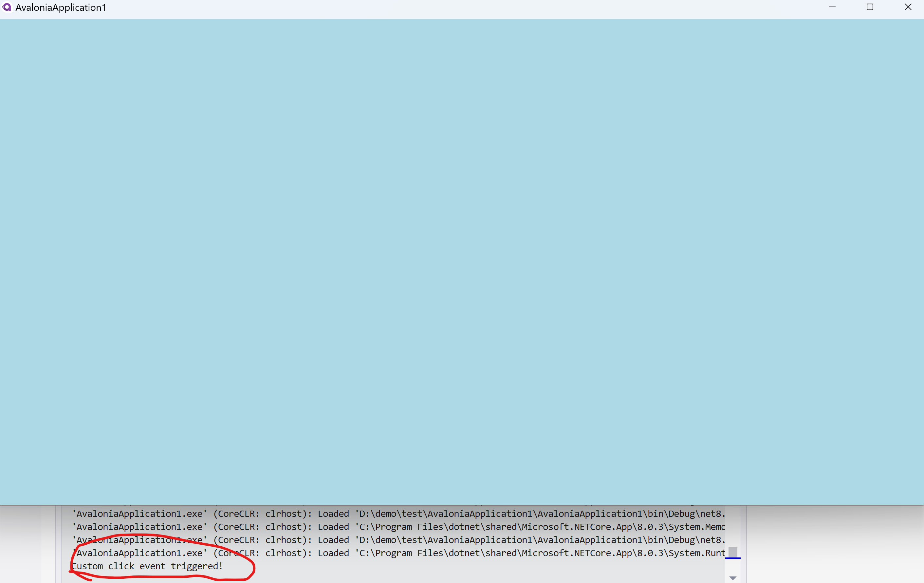The image size is (924, 583).
Task: Click the topmost visible output line ending net8.
Action: pyautogui.click(x=399, y=514)
